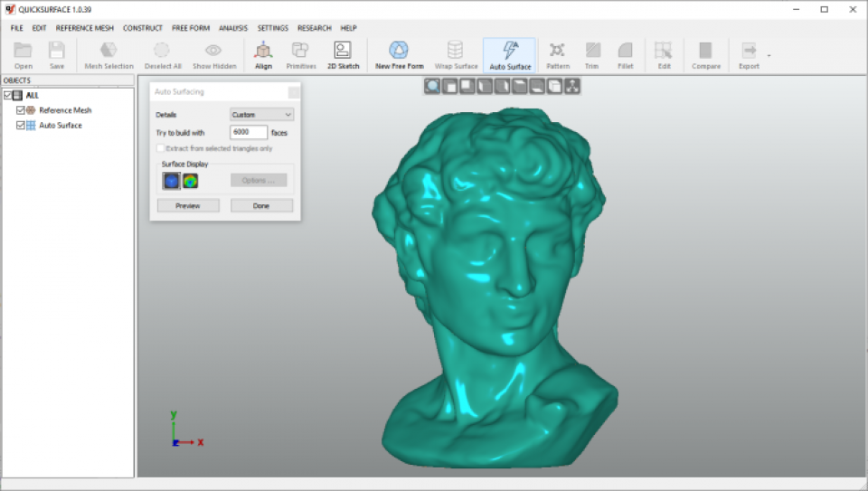Click the OBJECTS panel header

point(68,80)
